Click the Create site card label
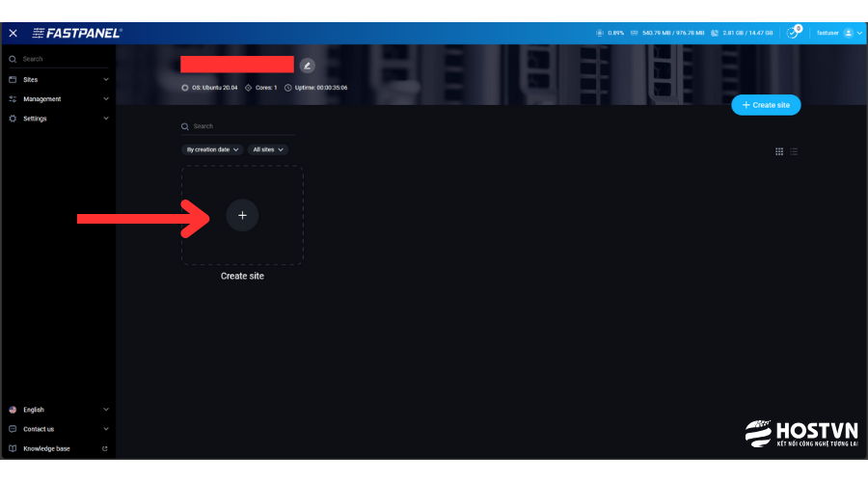Screen dimensions: 868x482 [242, 276]
